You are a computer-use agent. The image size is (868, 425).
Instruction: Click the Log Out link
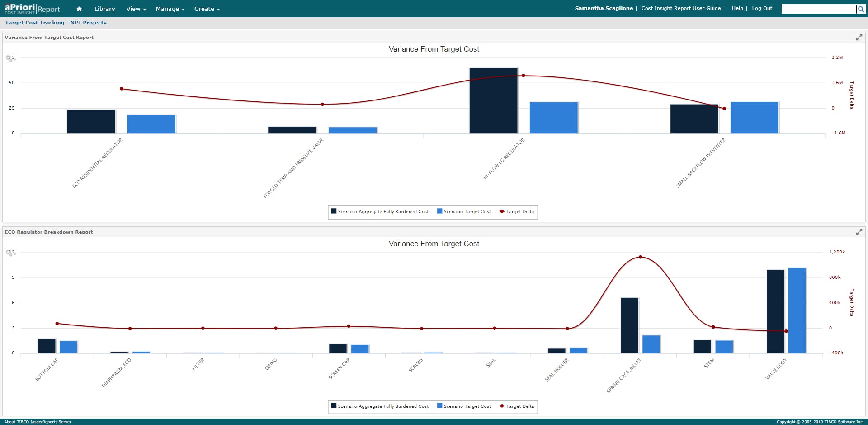coord(762,8)
